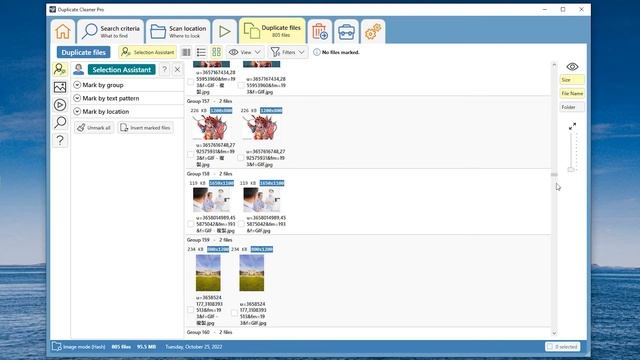Screen dimensions: 640x360
Task: Open the Home tab icon
Action: pyautogui.click(x=63, y=31)
